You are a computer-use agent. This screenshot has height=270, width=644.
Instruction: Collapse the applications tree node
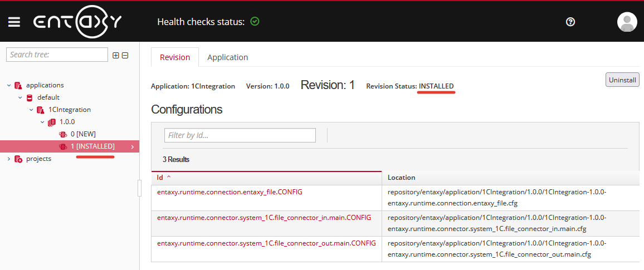9,85
